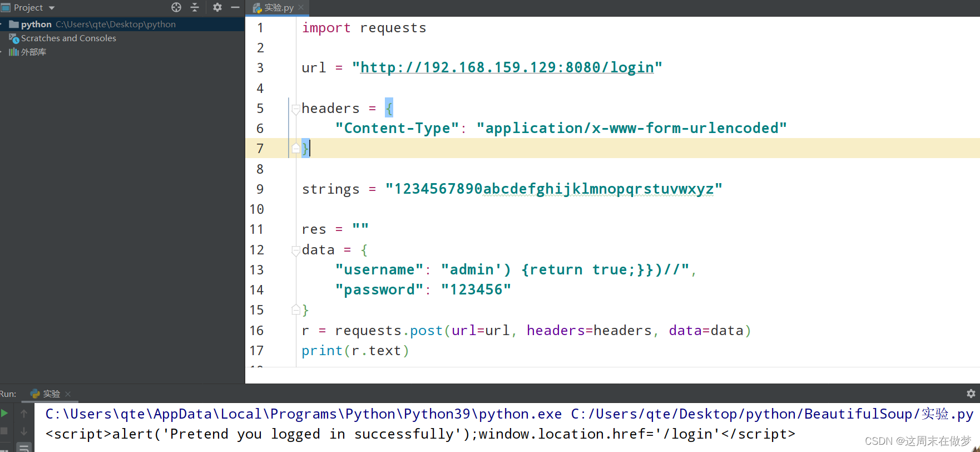The width and height of the screenshot is (980, 452).
Task: Select Scratches and Consoles in the tree
Action: click(x=68, y=38)
